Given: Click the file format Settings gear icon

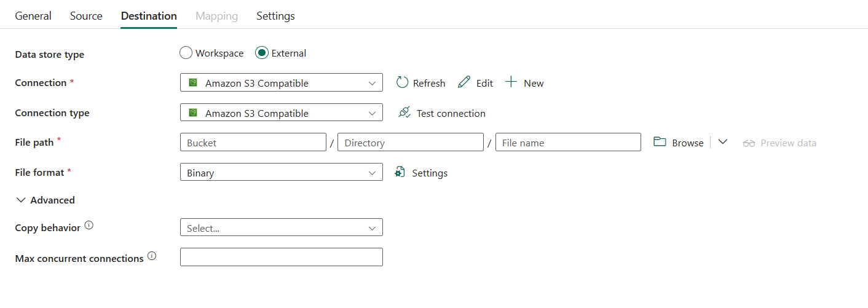Looking at the screenshot, I should click(400, 172).
